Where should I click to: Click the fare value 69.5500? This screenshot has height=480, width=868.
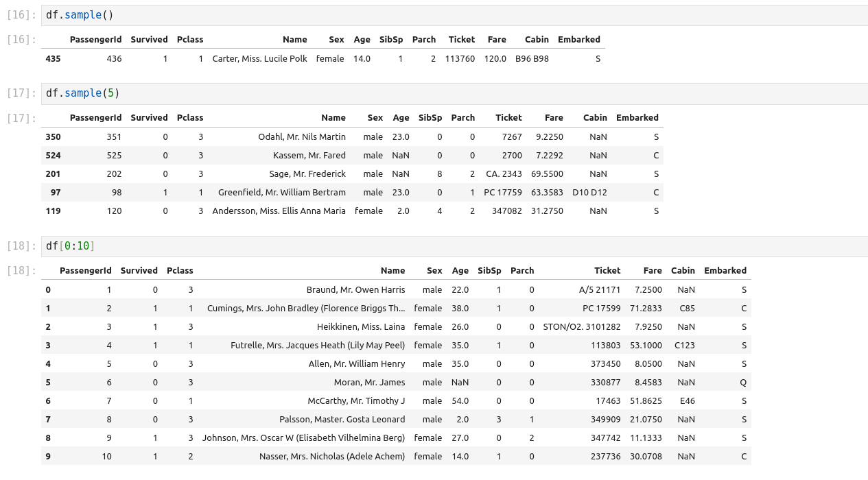coord(547,174)
